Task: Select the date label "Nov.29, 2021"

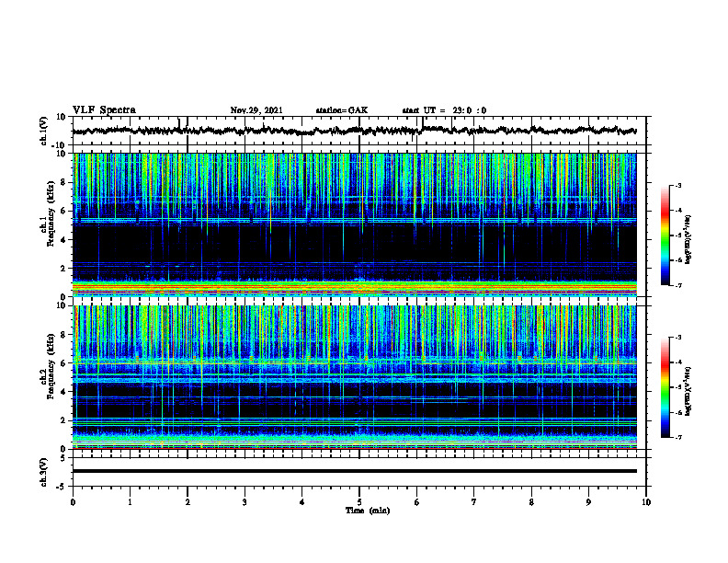Action: pos(256,110)
